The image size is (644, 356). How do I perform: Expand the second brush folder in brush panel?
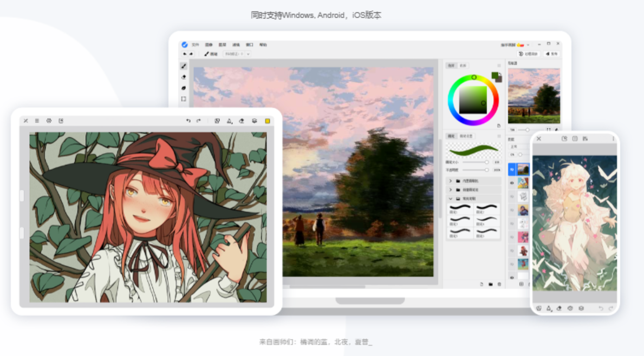click(x=451, y=190)
